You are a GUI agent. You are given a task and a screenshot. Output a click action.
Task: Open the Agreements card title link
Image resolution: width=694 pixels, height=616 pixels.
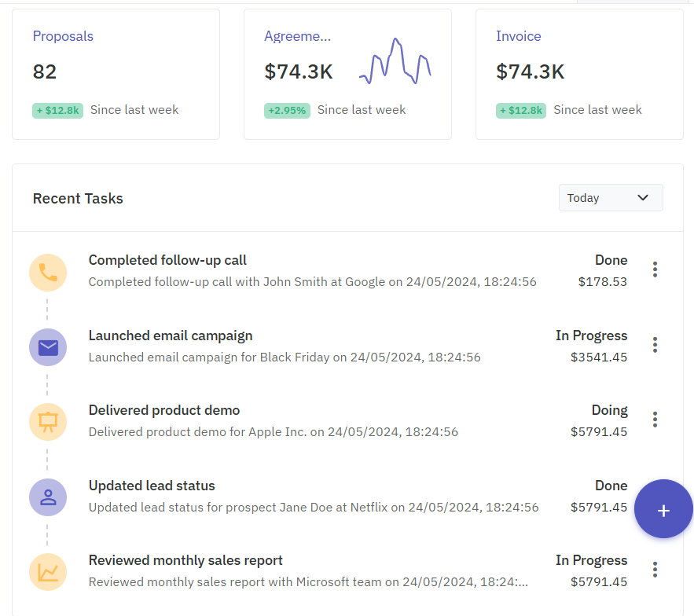click(x=297, y=36)
